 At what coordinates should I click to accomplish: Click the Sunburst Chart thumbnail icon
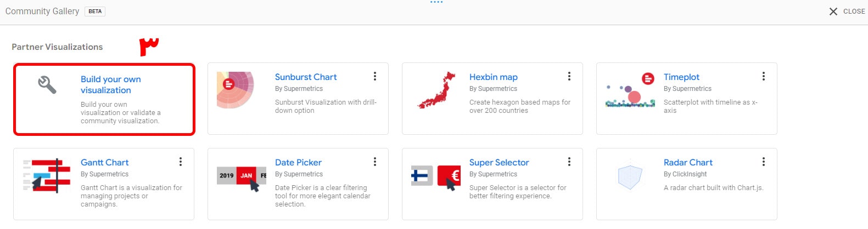coord(236,89)
